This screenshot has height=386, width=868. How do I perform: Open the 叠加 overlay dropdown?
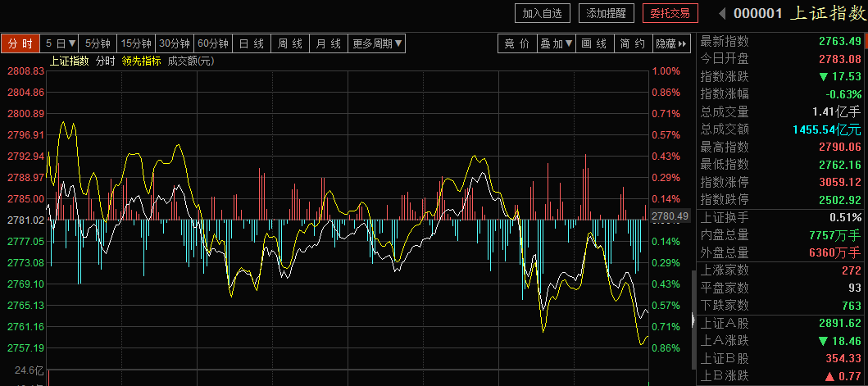coord(557,43)
